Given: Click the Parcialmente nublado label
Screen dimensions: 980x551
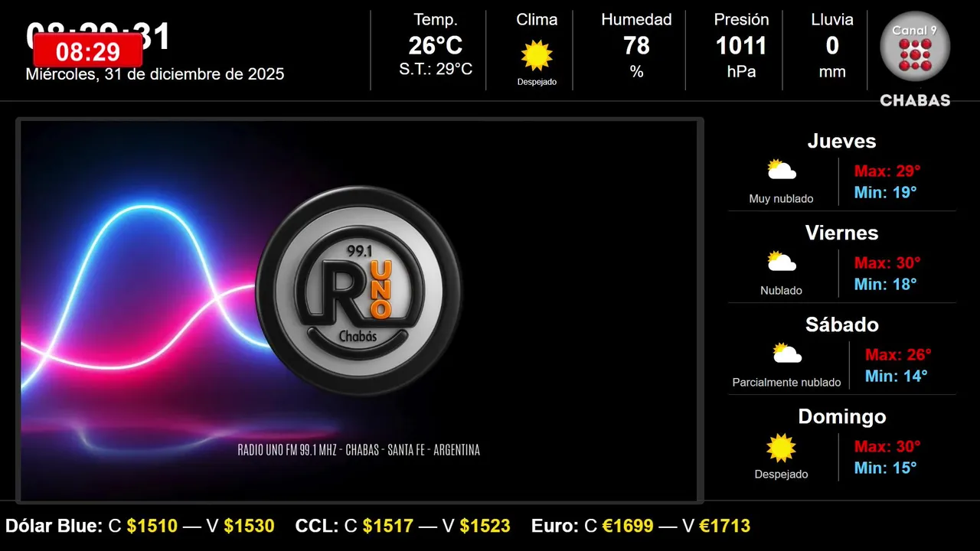Looking at the screenshot, I should (x=786, y=383).
